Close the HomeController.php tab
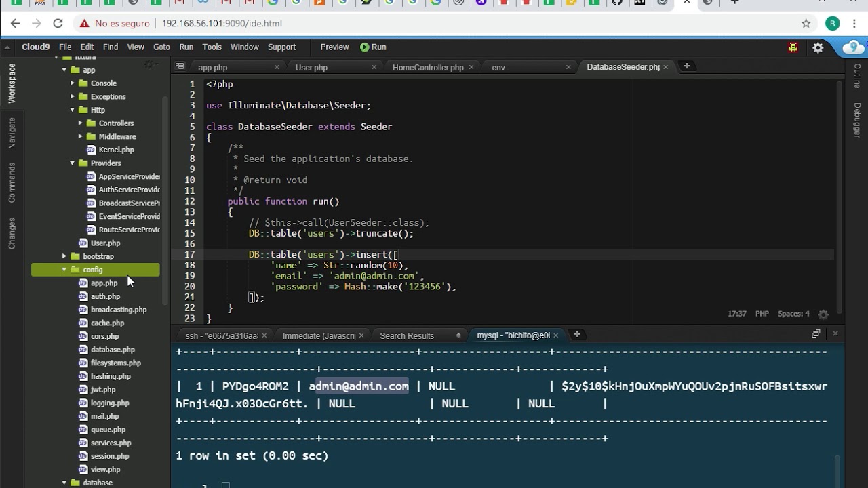This screenshot has height=488, width=868. [471, 67]
